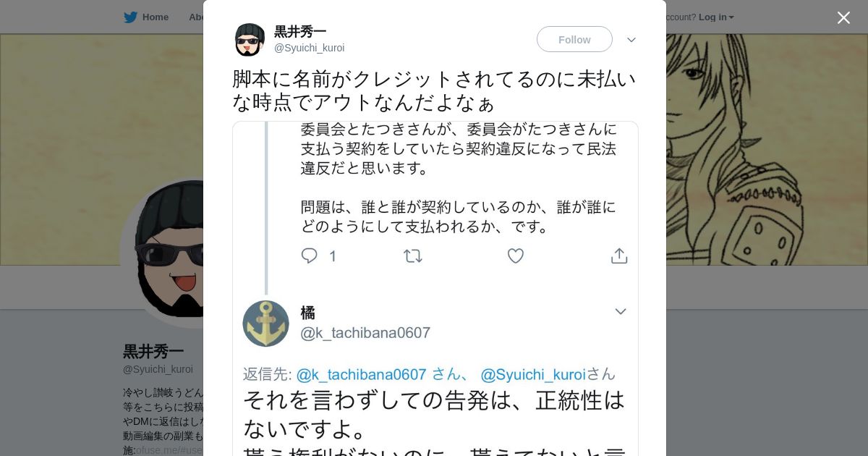The width and height of the screenshot is (868, 456).
Task: Go to the Home menu item
Action: [155, 17]
